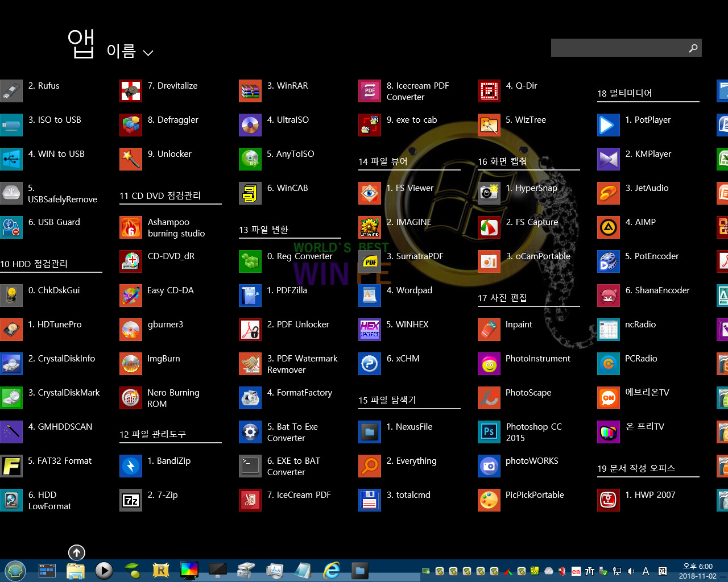The image size is (728, 582).
Task: Open the 이름 sort dropdown
Action: pyautogui.click(x=130, y=52)
